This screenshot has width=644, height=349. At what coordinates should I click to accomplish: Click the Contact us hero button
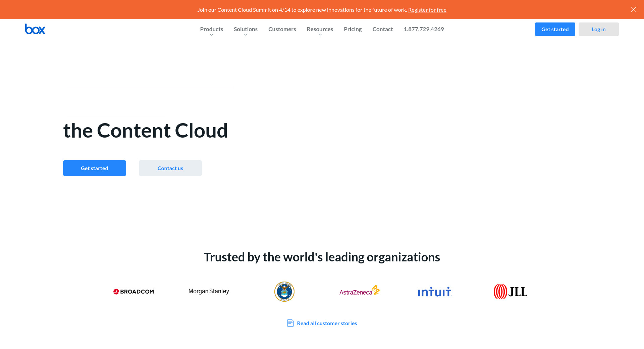(x=170, y=168)
